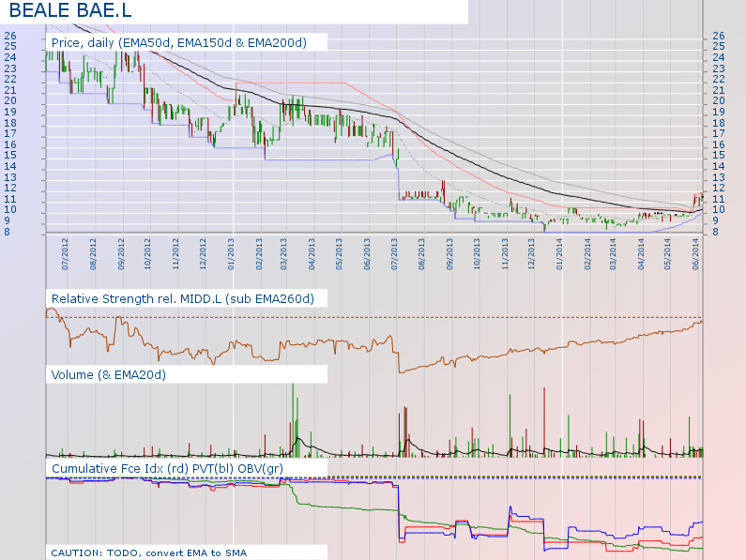Click the CAUTION TODO note text
Screen dimensions: 746x560
[x=149, y=552]
